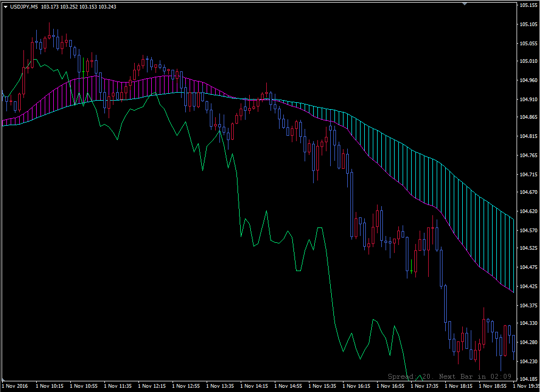This screenshot has height=392, width=540.
Task: Click the OHLC values 103.173 103.252 103.153 103.243
Action: (x=78, y=6)
